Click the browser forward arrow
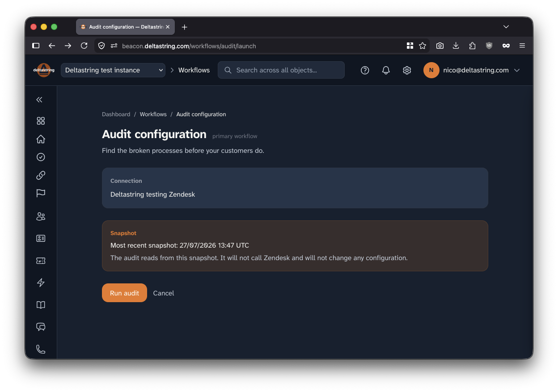This screenshot has height=392, width=558. point(68,46)
